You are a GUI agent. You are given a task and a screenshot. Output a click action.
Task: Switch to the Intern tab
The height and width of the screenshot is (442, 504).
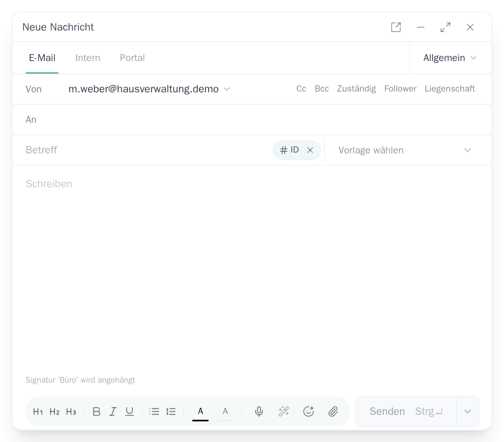pyautogui.click(x=88, y=58)
